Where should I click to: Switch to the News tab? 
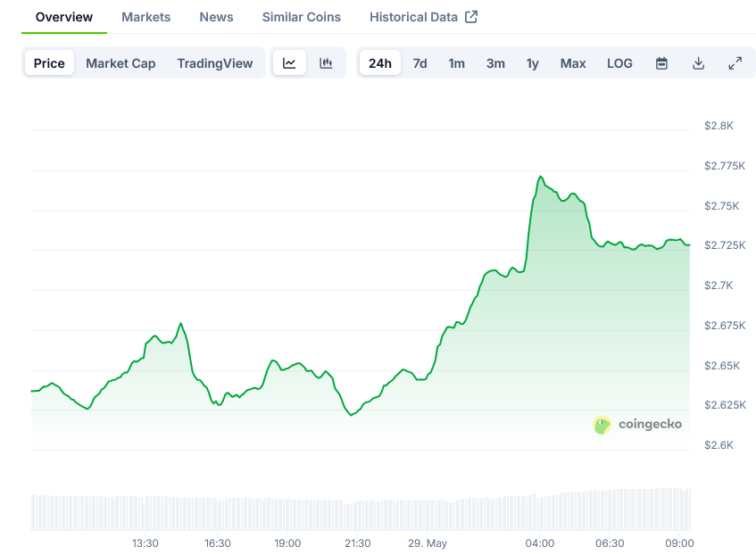click(216, 16)
